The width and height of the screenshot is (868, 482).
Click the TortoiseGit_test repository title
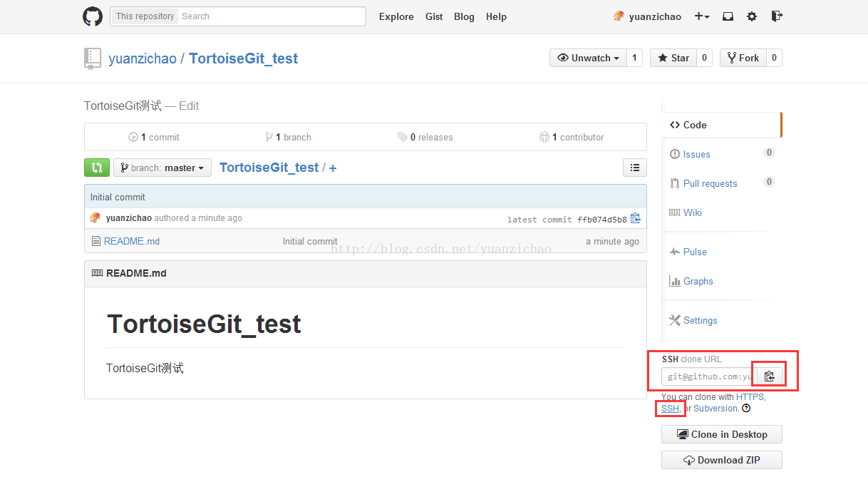click(244, 58)
